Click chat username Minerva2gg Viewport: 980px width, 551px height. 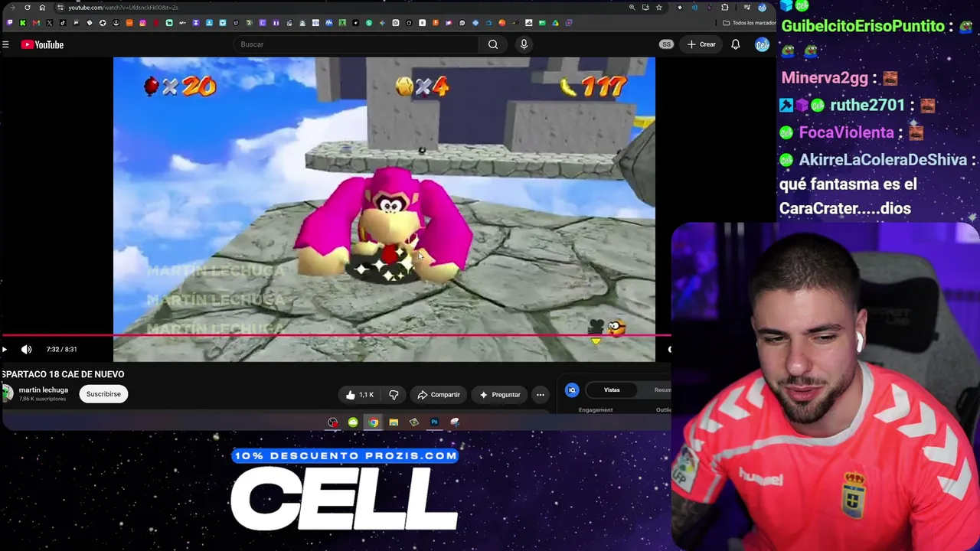825,78
